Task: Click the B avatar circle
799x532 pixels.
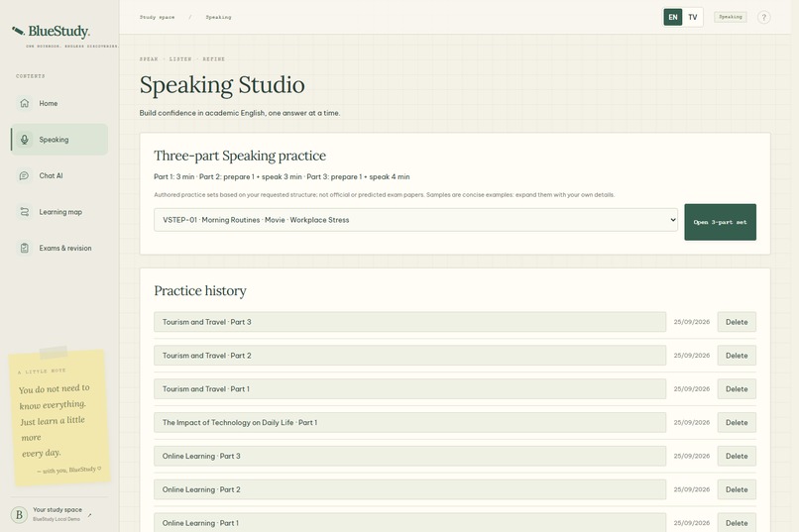Action: (x=19, y=515)
